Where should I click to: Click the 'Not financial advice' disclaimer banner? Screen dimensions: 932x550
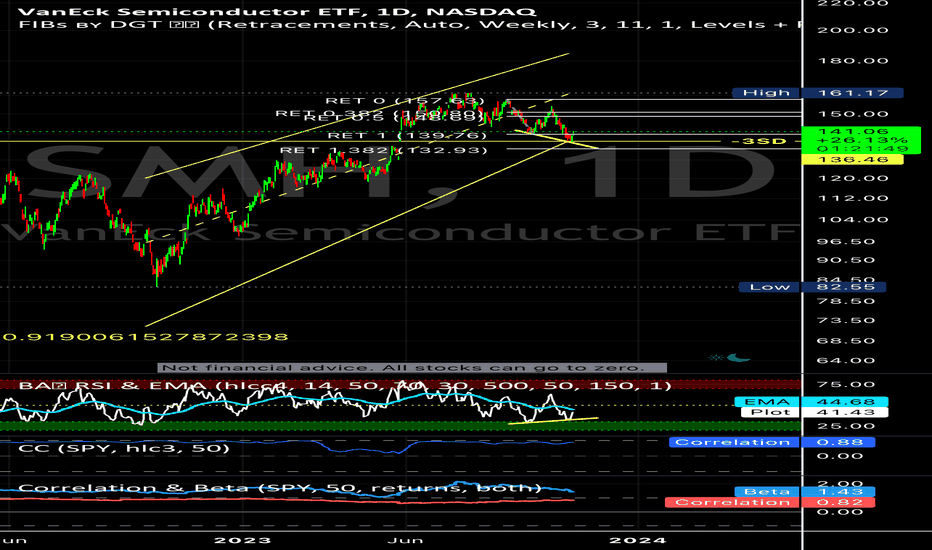412,367
